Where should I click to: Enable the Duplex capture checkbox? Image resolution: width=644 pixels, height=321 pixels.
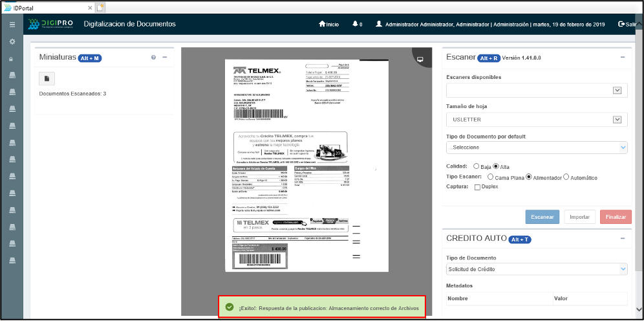click(x=478, y=188)
